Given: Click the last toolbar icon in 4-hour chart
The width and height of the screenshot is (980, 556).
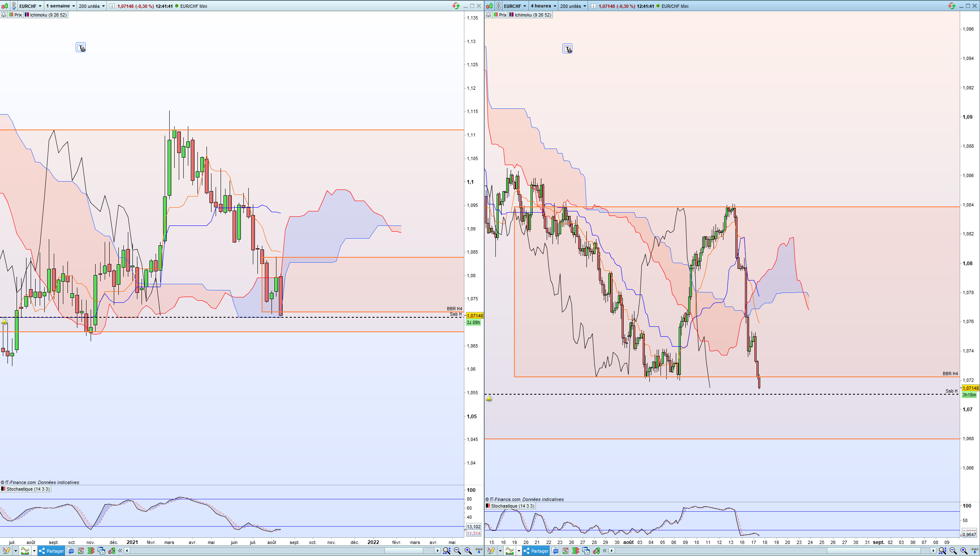Looking at the screenshot, I should [975, 551].
